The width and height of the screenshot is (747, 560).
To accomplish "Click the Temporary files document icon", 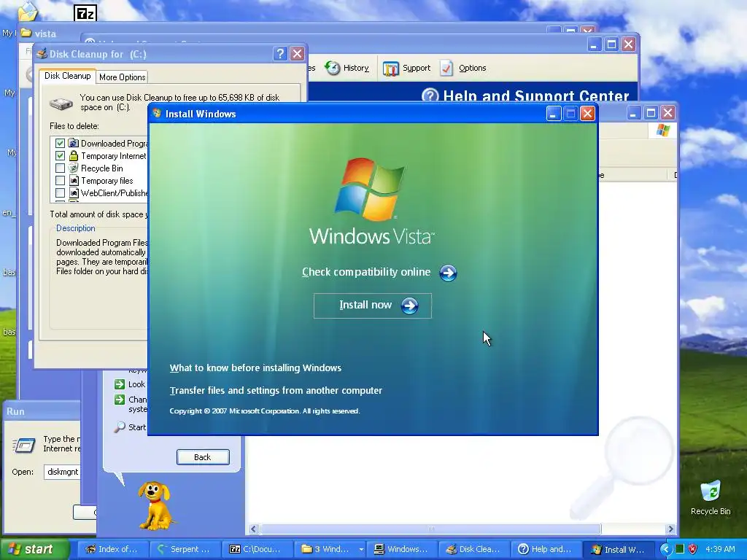I will pyautogui.click(x=74, y=181).
